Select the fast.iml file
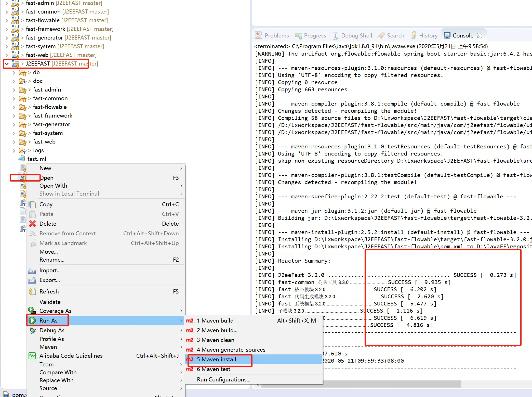The width and height of the screenshot is (532, 397). [x=37, y=159]
